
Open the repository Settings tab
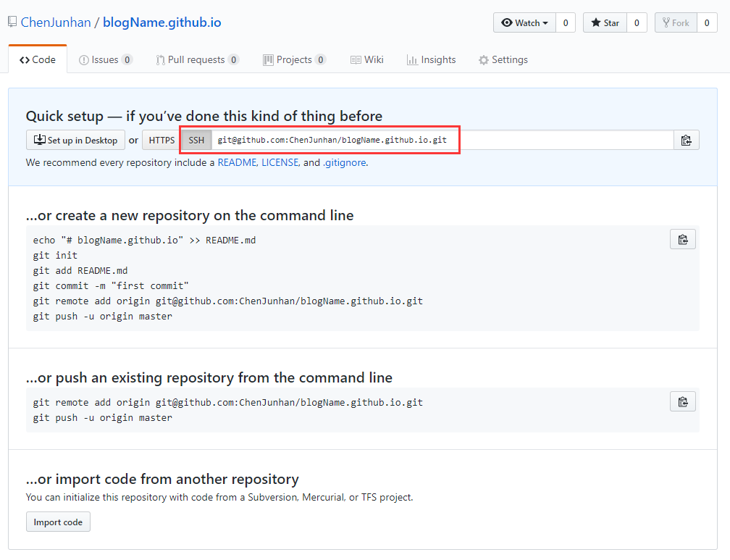pyautogui.click(x=503, y=59)
